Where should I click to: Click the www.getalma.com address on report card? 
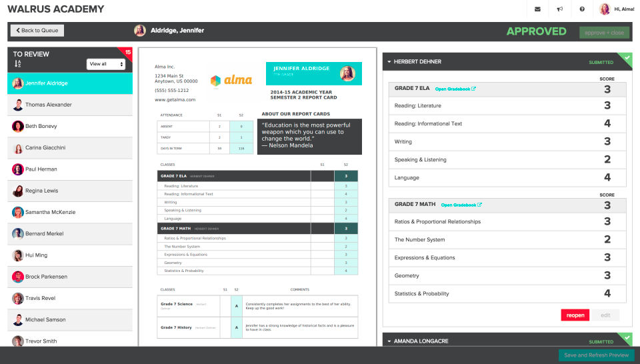coord(175,99)
